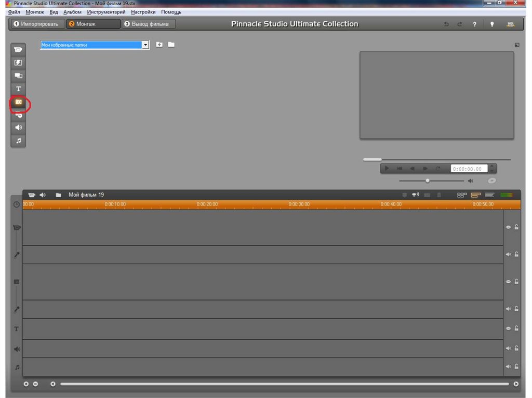Open the audio toolbox speaker icon on timeline

coord(43,195)
